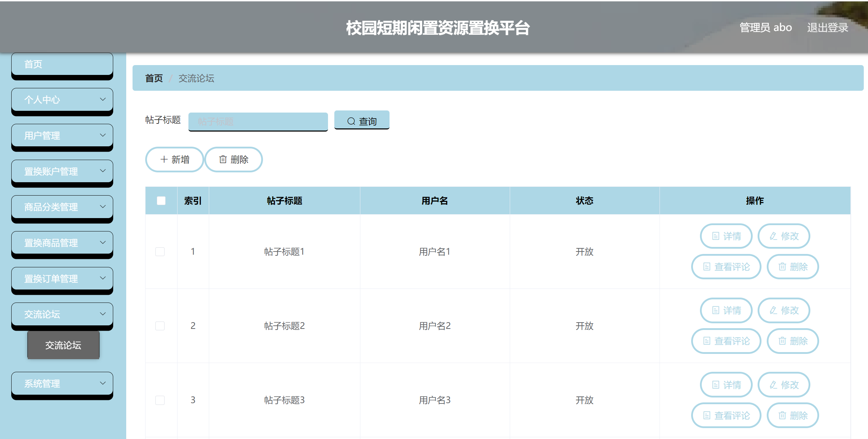The height and width of the screenshot is (439, 868).
Task: Expand the 置换订单管理 sidebar menu
Action: [62, 279]
